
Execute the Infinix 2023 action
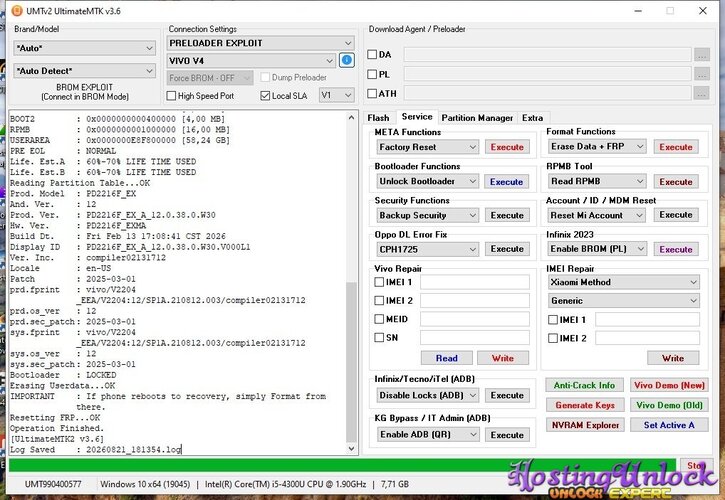coord(676,249)
